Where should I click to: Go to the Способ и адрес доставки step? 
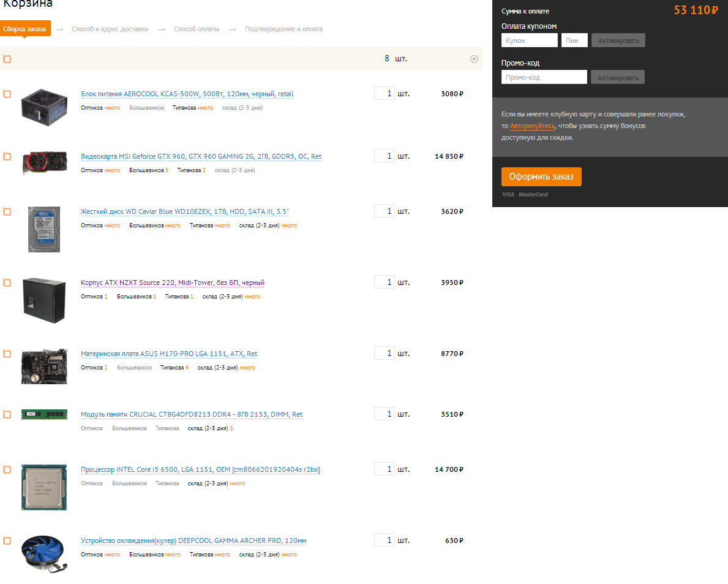coord(110,29)
